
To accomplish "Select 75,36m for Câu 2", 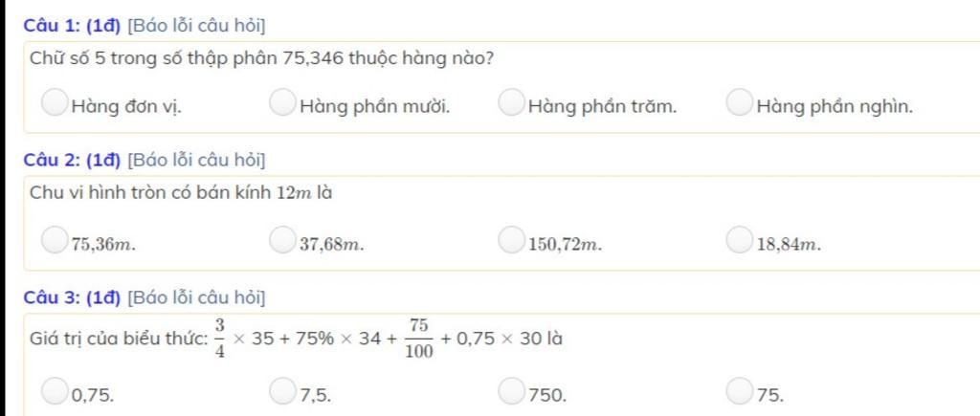I will pyautogui.click(x=54, y=240).
